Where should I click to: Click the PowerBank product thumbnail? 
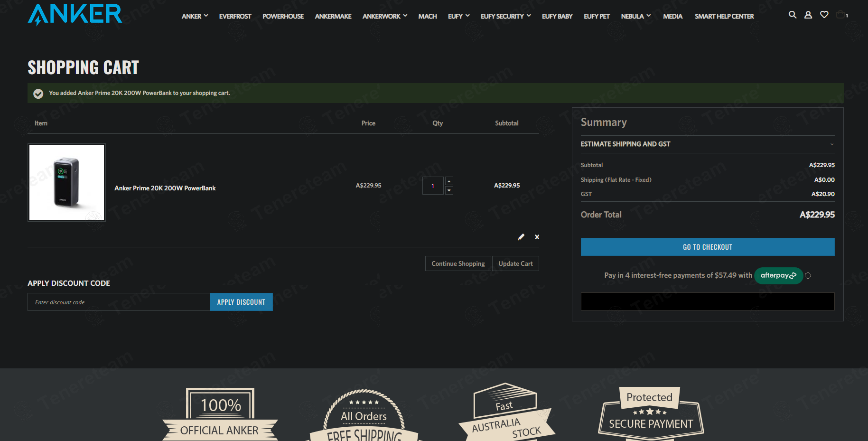(x=66, y=182)
